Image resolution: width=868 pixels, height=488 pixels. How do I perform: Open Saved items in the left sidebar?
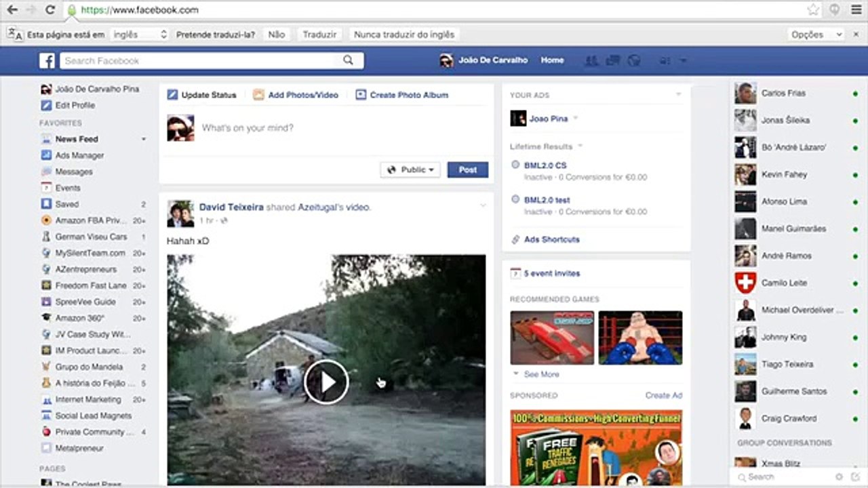[x=67, y=204]
